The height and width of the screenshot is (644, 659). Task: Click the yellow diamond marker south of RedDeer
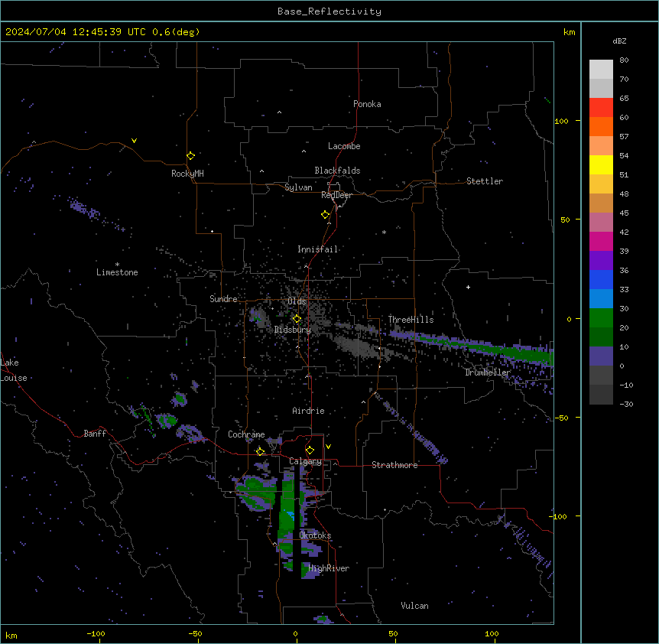(326, 215)
